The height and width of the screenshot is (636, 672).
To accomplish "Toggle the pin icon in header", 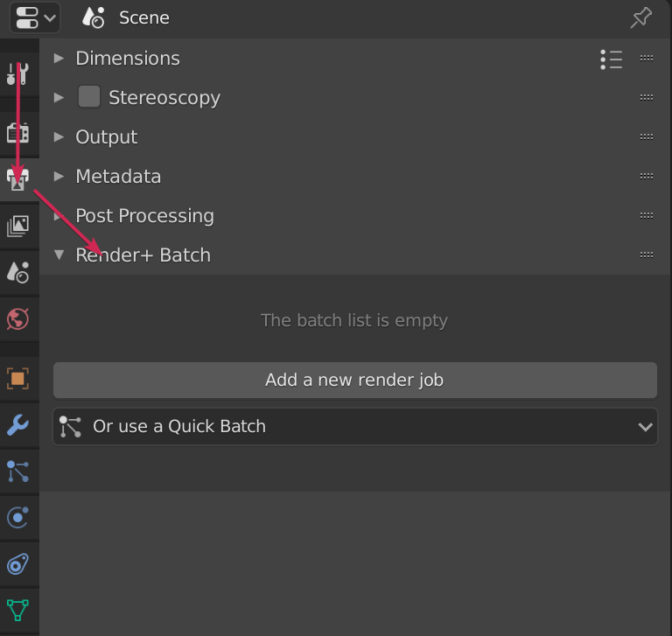I will pyautogui.click(x=641, y=18).
